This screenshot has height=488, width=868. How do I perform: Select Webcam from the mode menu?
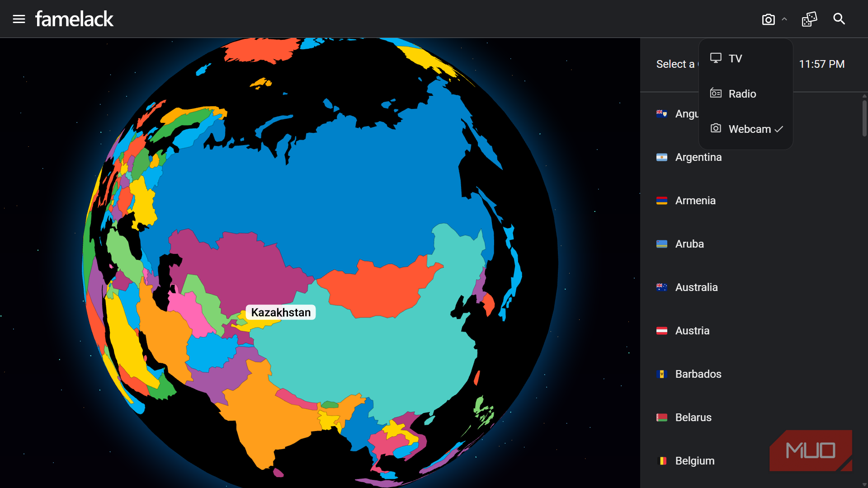(746, 129)
